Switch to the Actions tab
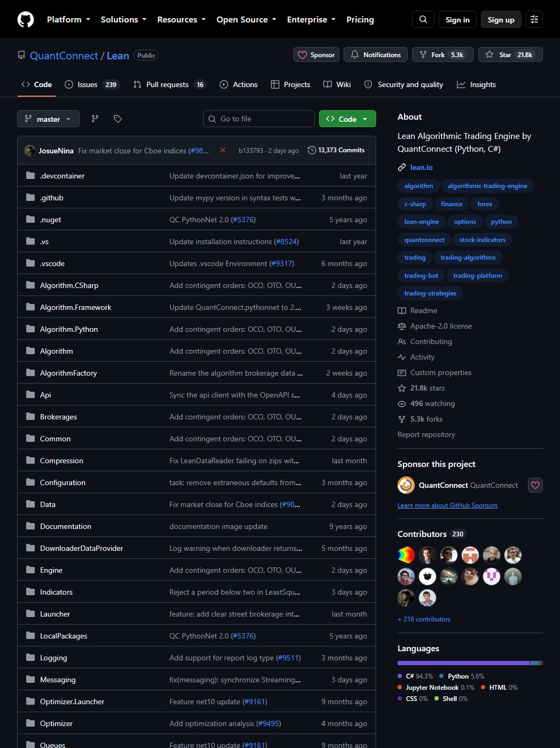 238,84
